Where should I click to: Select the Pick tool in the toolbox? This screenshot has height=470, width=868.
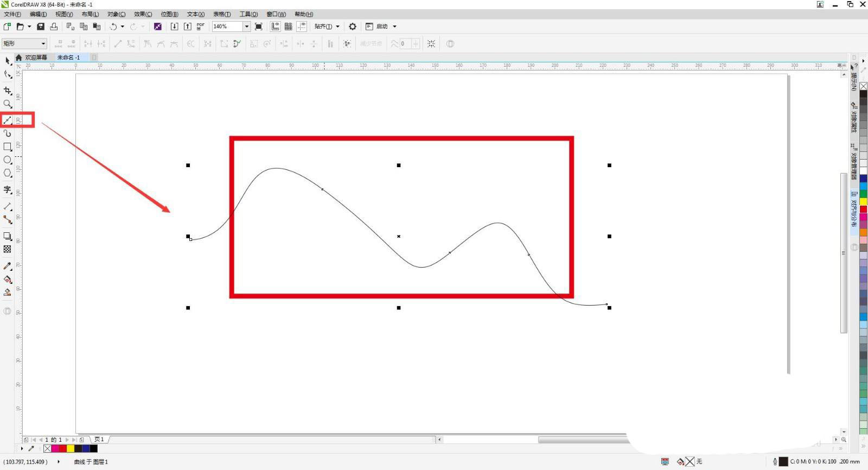coord(7,61)
